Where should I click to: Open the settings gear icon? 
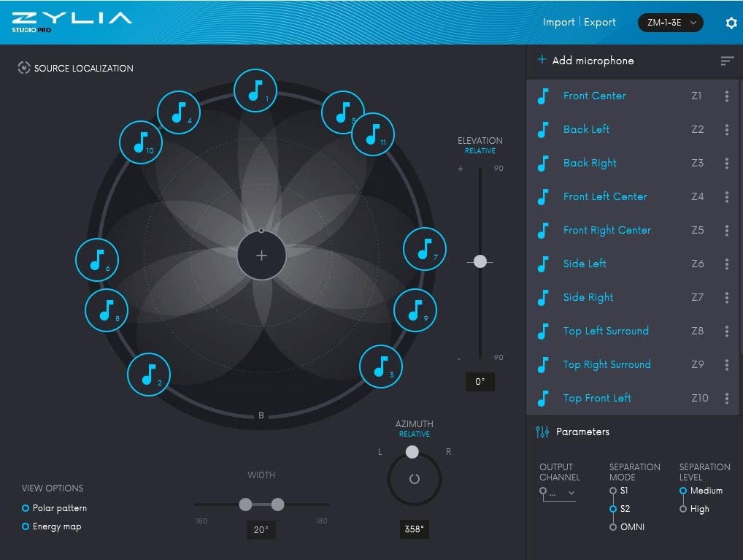(731, 23)
